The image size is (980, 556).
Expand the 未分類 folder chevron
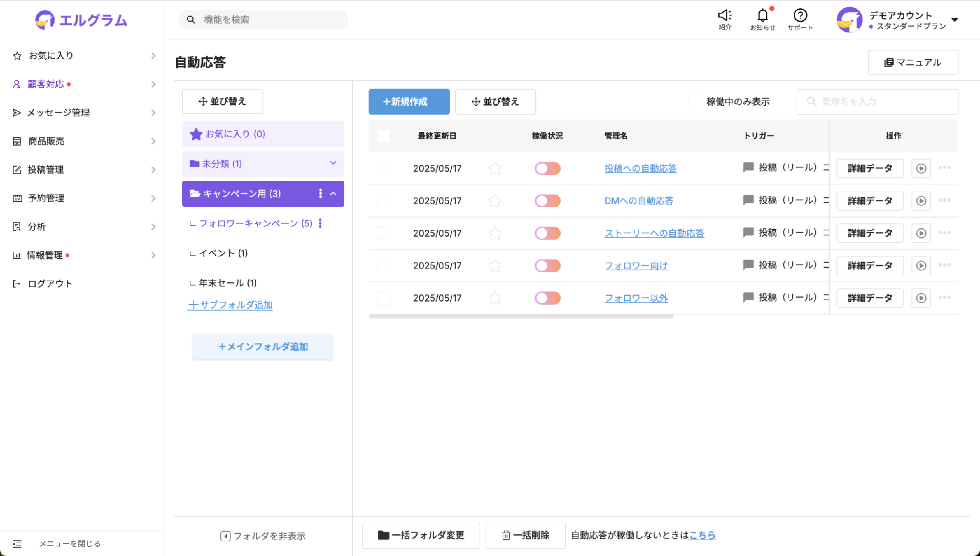(333, 163)
